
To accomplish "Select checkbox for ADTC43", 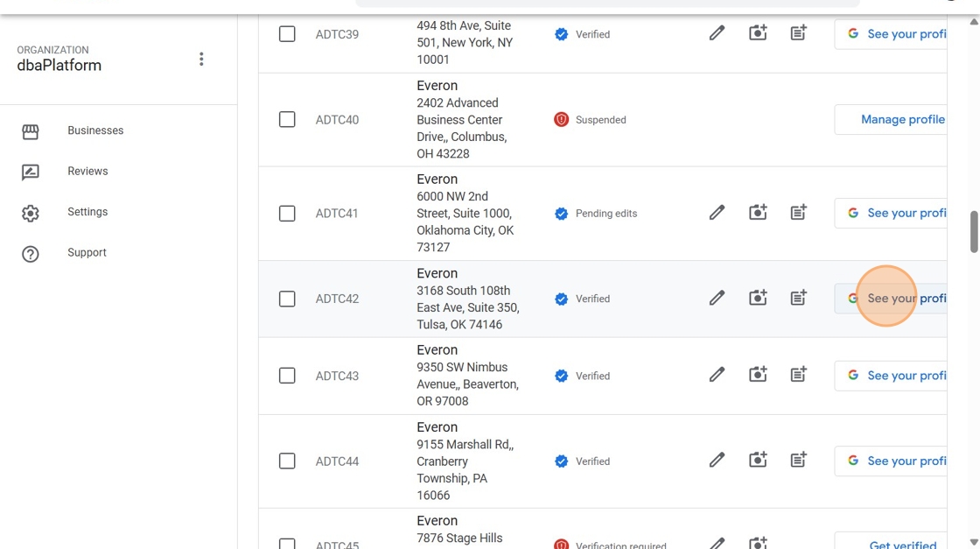I will tap(287, 376).
